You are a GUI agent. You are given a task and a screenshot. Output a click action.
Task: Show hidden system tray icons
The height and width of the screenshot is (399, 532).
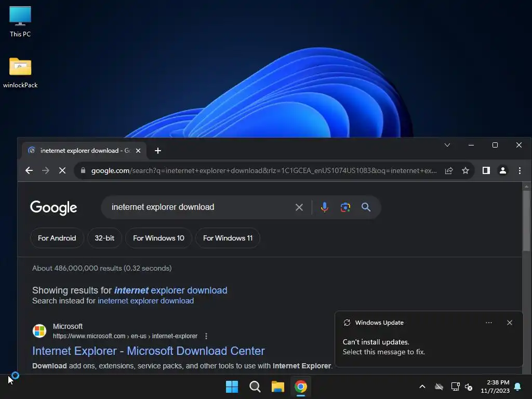click(422, 387)
